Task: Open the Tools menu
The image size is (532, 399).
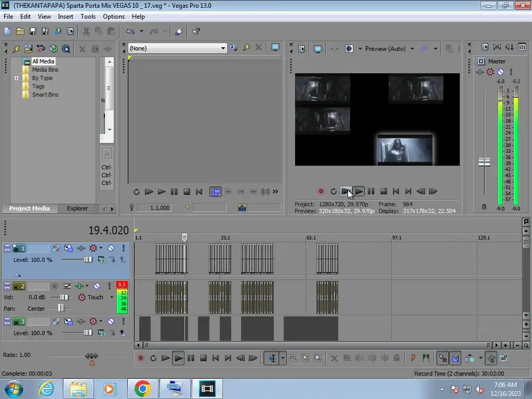Action: 88,16
